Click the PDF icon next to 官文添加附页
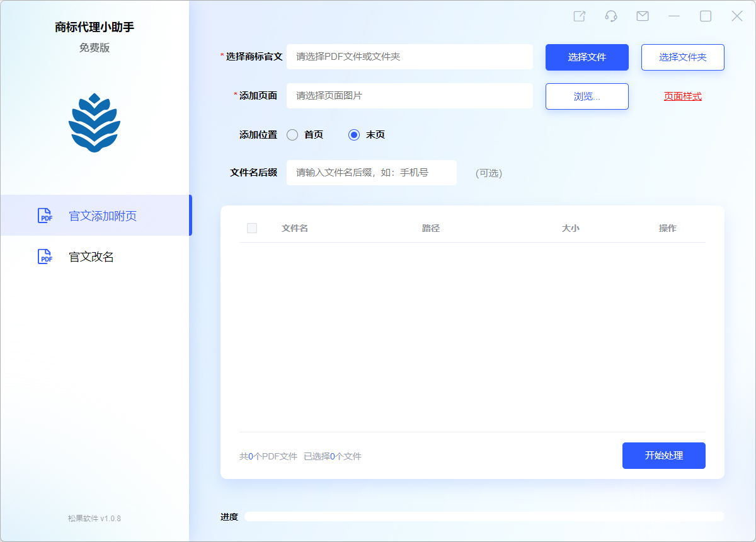 [45, 216]
